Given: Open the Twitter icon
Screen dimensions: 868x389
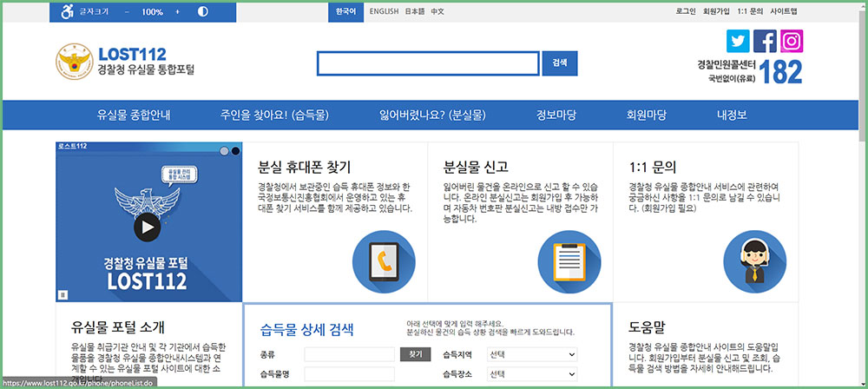Looking at the screenshot, I should click(738, 41).
